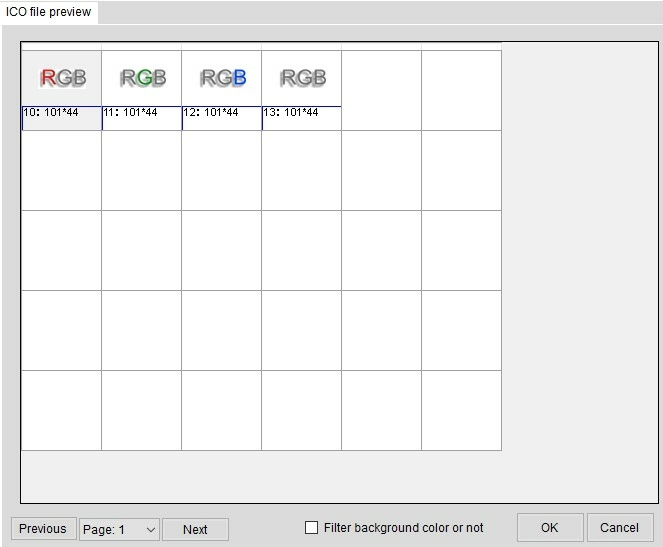Switch to the ICO file preview tab
This screenshot has height=547, width=663.
[x=49, y=12]
